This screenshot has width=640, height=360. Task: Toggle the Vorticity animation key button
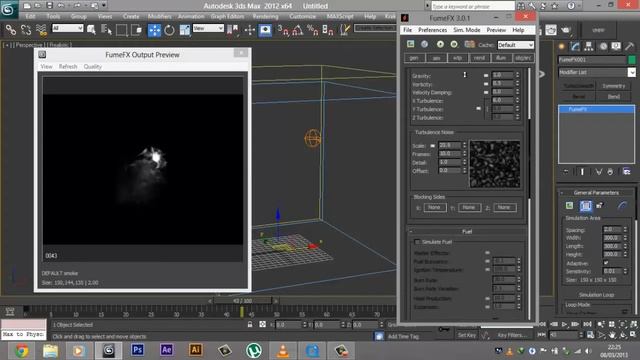point(486,84)
